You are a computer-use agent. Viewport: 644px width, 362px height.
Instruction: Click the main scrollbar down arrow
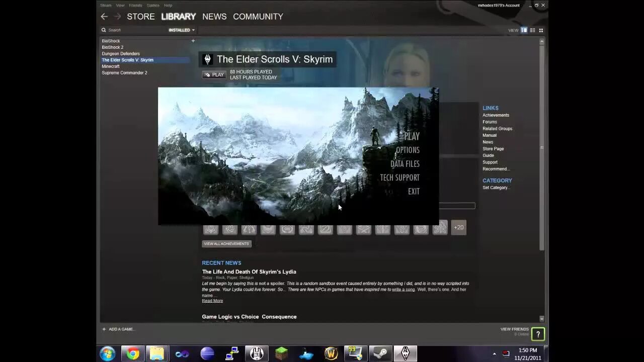(542, 319)
